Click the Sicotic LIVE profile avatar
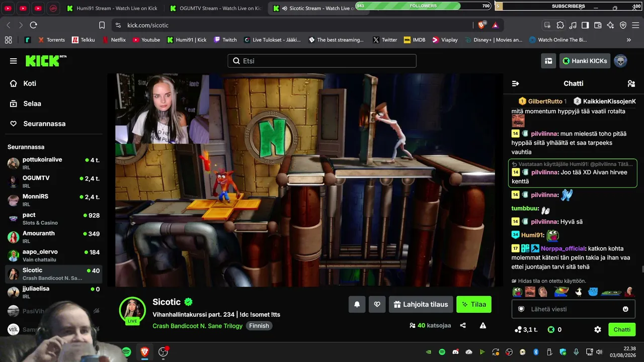Image resolution: width=644 pixels, height=362 pixels. click(132, 310)
